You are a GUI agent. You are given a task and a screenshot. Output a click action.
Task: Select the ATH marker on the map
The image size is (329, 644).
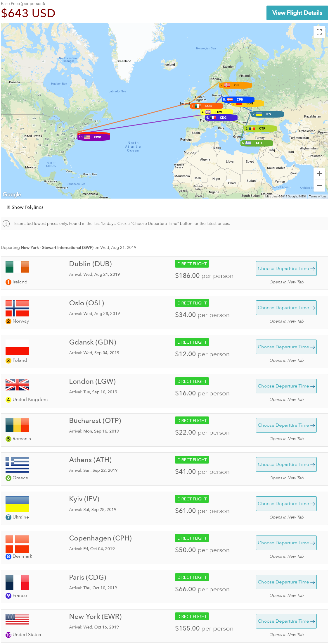click(257, 143)
